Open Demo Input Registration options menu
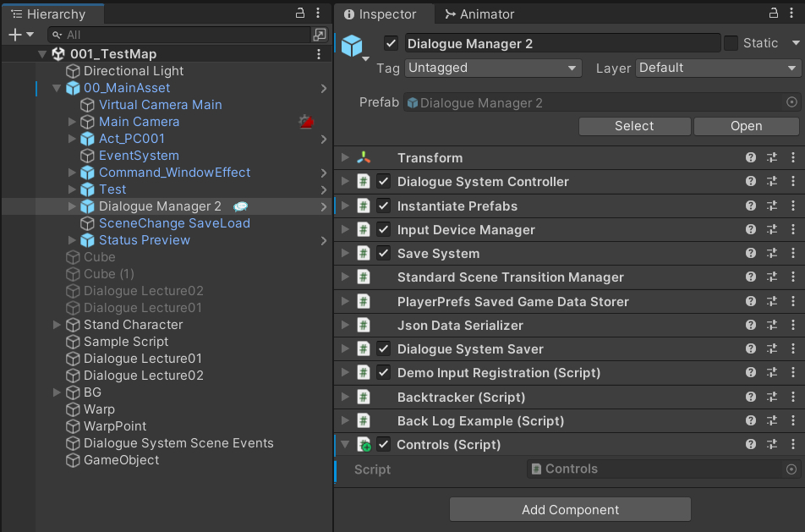 (x=792, y=373)
